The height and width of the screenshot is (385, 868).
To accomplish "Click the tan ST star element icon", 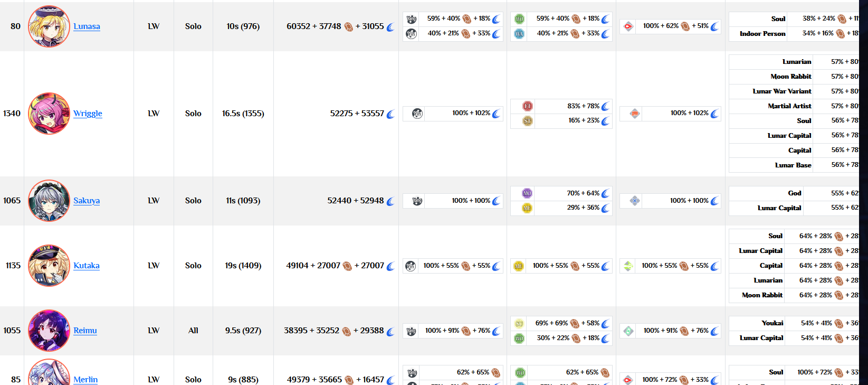I will pos(527,121).
